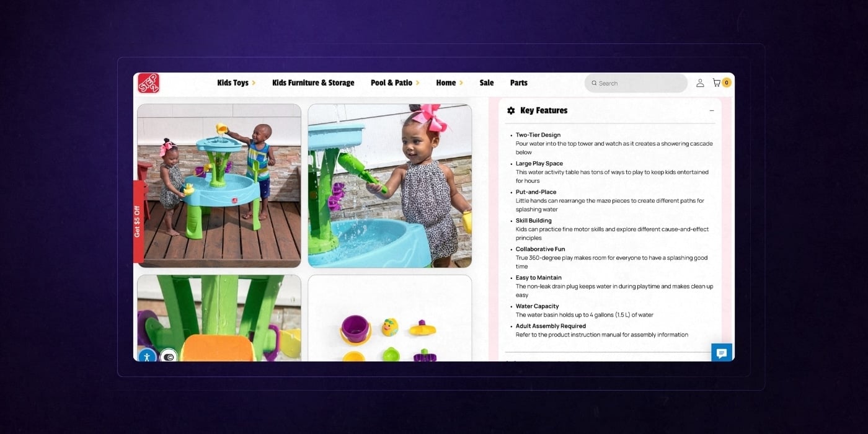This screenshot has height=434, width=868.
Task: Click the 'Put-and-Place' feature title
Action: click(536, 192)
